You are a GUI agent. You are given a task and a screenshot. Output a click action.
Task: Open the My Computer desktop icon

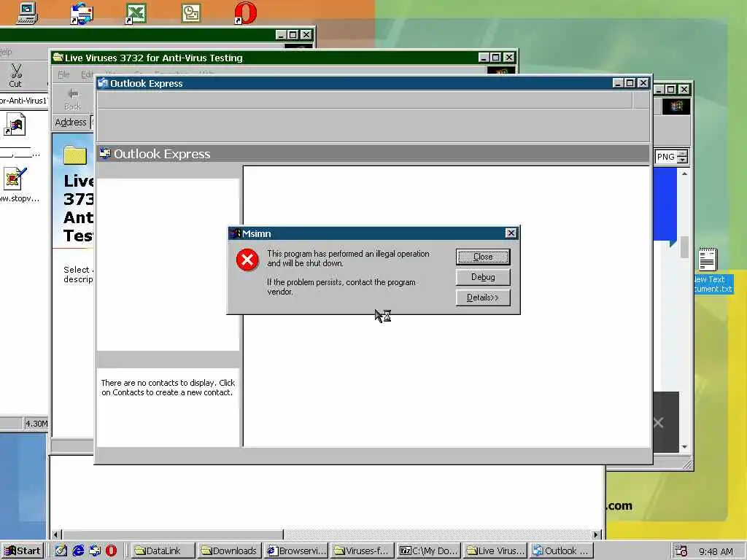tap(27, 12)
